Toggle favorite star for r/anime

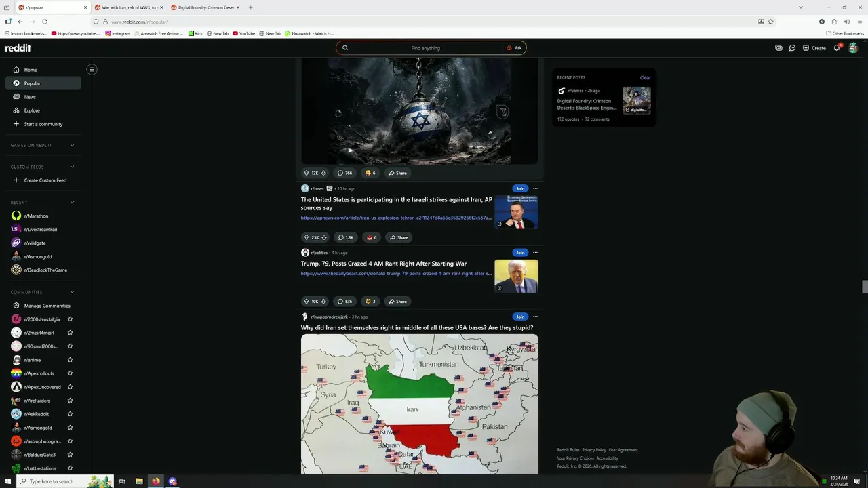70,360
